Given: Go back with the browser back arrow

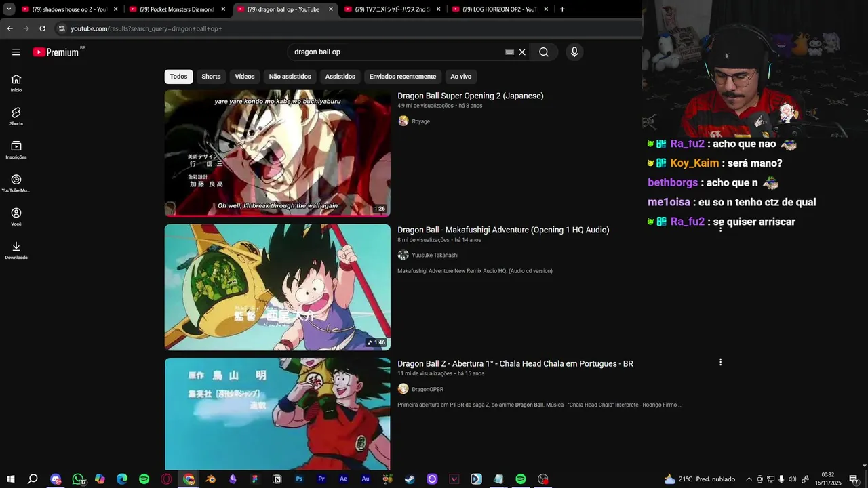Looking at the screenshot, I should pyautogui.click(x=9, y=28).
